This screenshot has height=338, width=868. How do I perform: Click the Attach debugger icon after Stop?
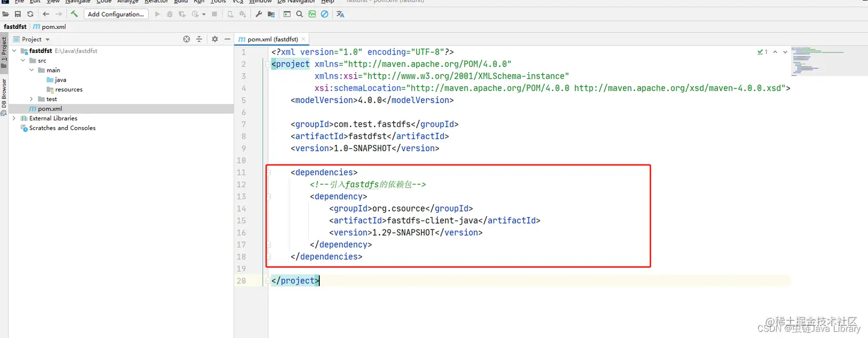(x=230, y=14)
